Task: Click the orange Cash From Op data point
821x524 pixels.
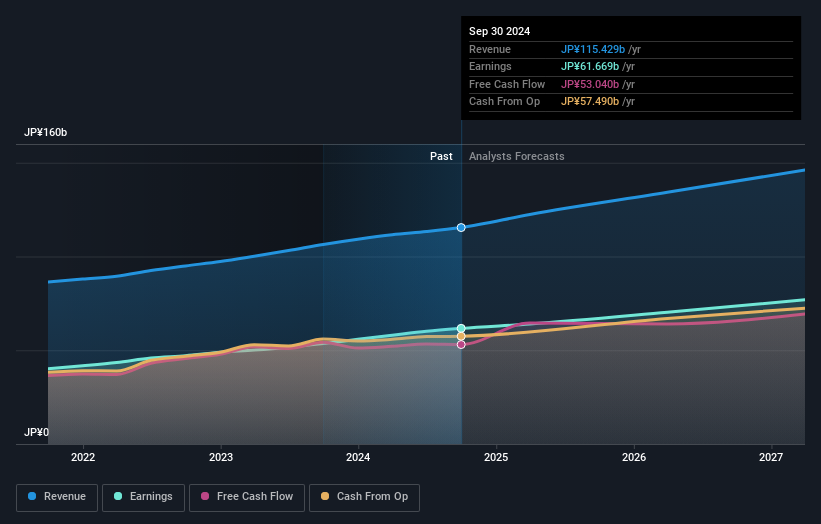Action: [461, 337]
